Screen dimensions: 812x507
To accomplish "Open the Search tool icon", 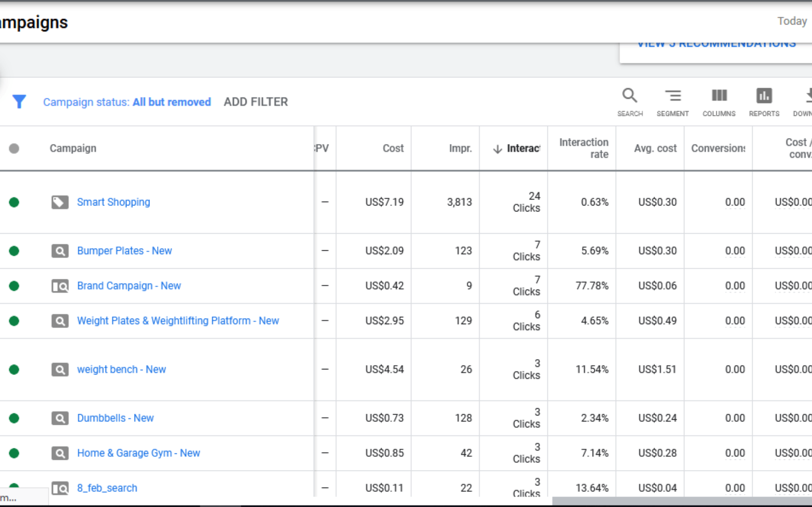I will click(x=630, y=96).
